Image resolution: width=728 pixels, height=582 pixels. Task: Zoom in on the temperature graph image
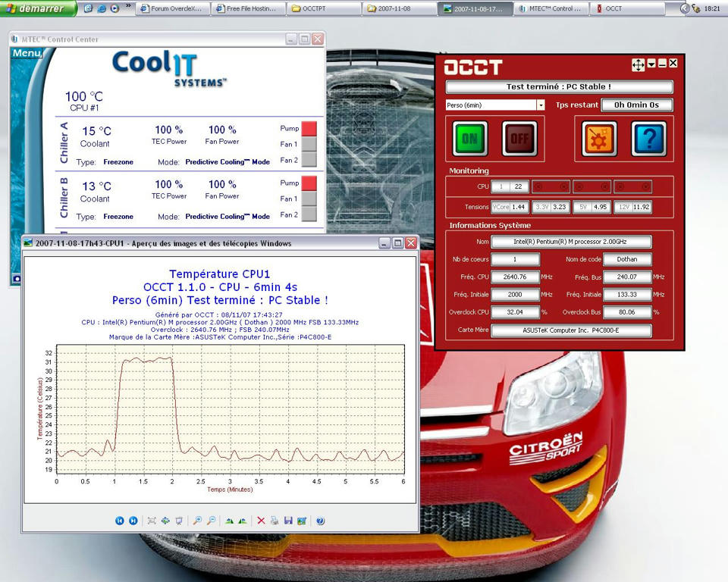point(197,521)
